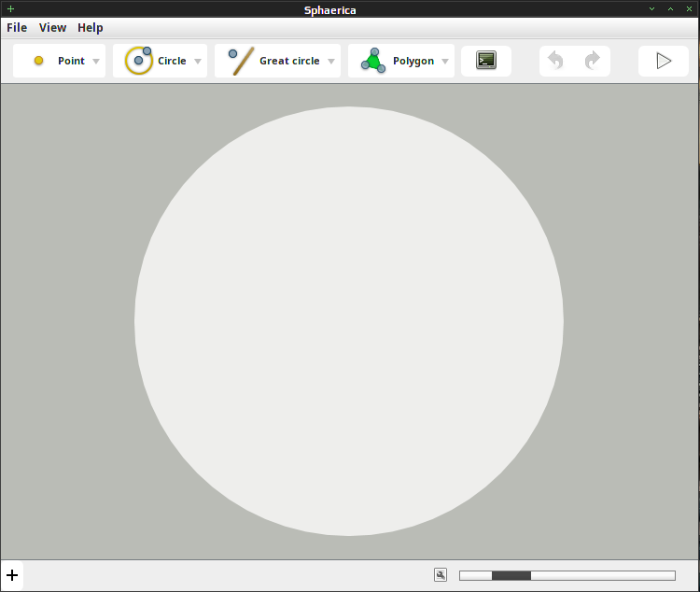Click the Point tool label

[x=72, y=61]
